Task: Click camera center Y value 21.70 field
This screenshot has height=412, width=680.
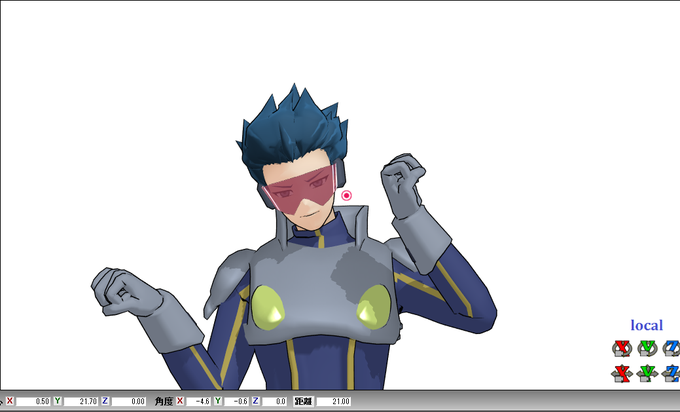Action: click(81, 402)
